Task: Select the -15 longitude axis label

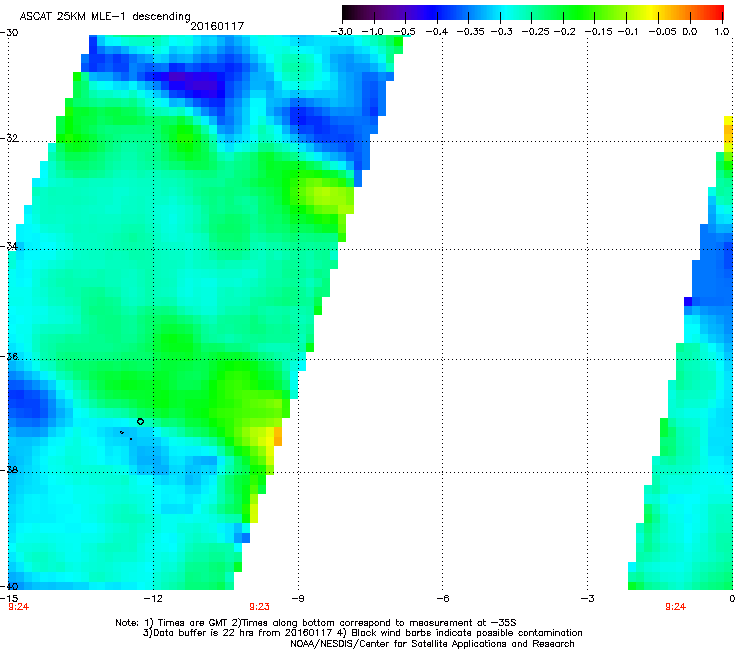Action: (9, 599)
